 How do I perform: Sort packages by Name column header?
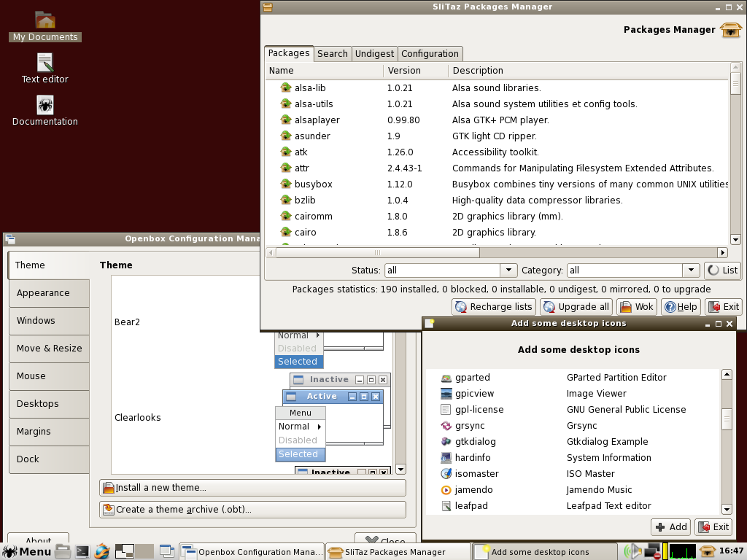point(324,71)
